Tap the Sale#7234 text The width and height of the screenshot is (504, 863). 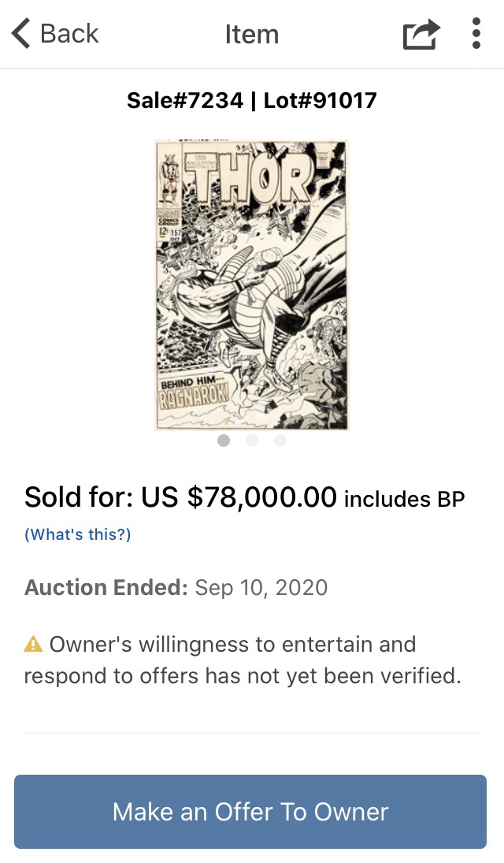(x=185, y=101)
